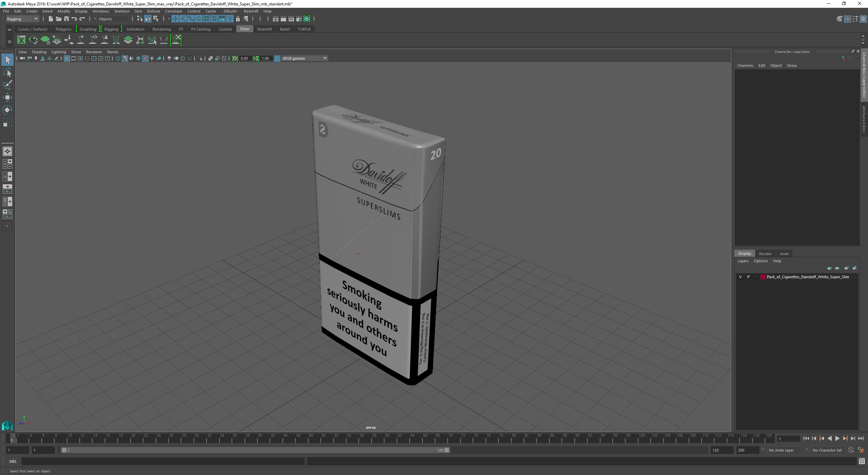
Task: Open the Skeleton menu
Action: tap(121, 11)
